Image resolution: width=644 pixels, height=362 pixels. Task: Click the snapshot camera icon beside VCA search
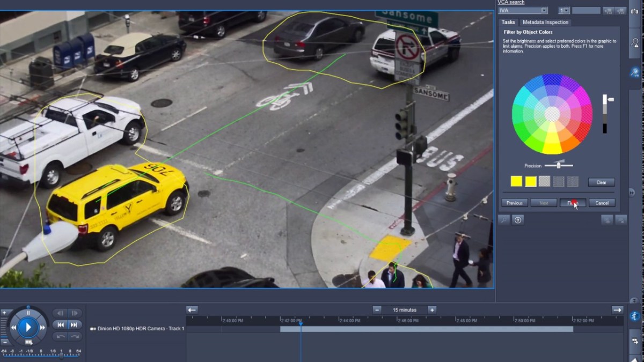click(x=634, y=11)
